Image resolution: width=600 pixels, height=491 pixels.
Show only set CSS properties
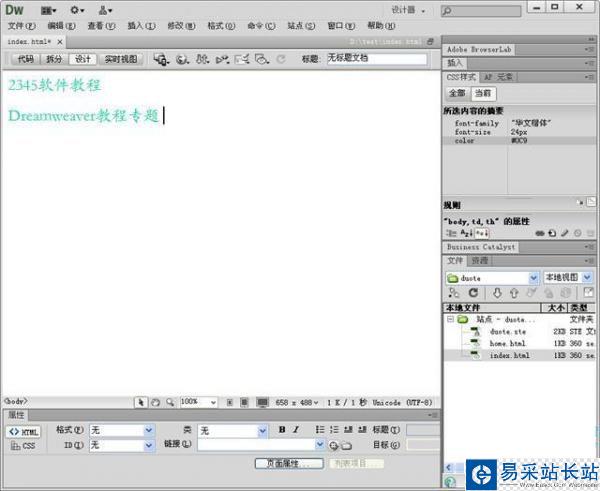pyautogui.click(x=482, y=233)
